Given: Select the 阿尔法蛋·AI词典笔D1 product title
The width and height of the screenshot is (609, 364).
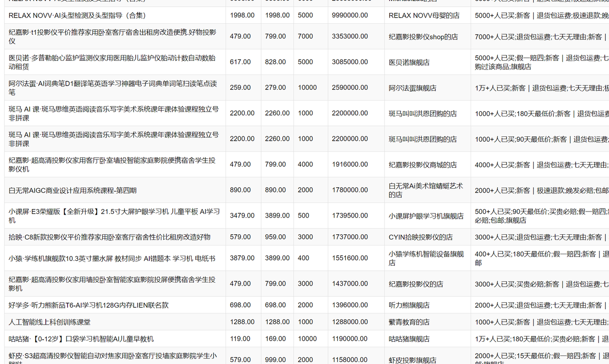Looking at the screenshot, I should pos(113,88).
